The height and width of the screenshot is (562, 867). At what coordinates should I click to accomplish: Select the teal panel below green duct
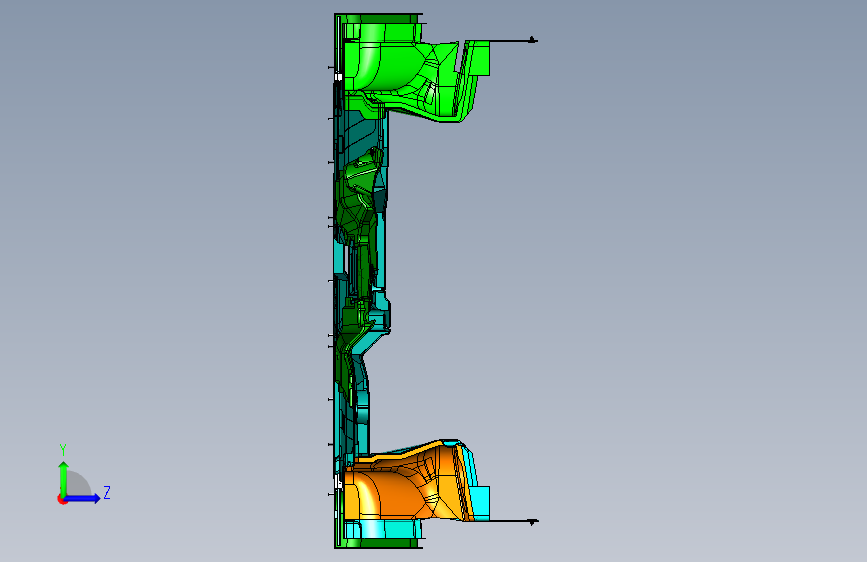coord(362,133)
